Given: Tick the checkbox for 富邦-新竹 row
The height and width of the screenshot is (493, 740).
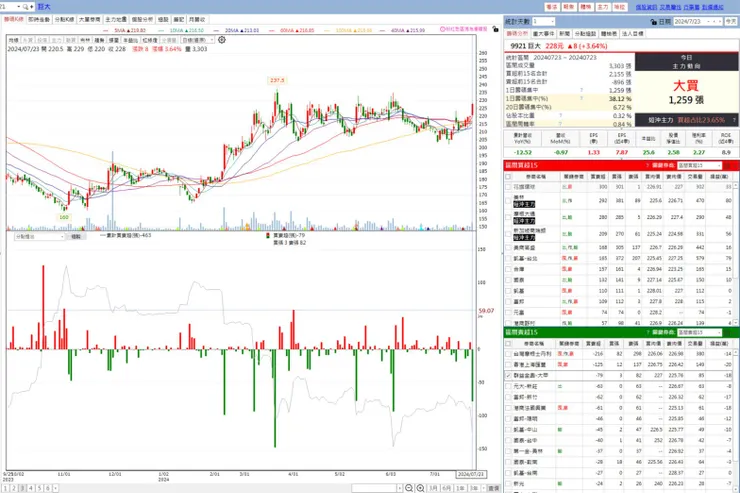Looking at the screenshot, I should (508, 397).
